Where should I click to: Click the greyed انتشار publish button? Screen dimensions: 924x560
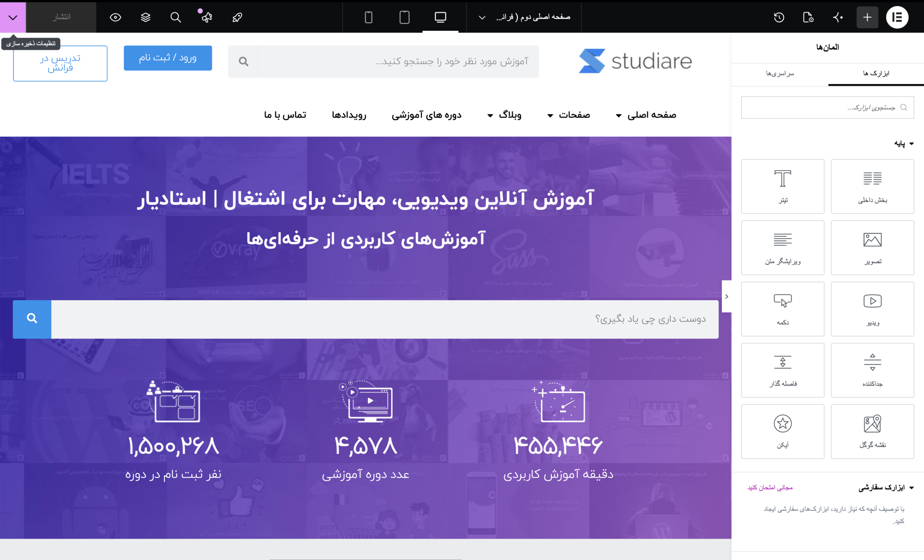61,17
